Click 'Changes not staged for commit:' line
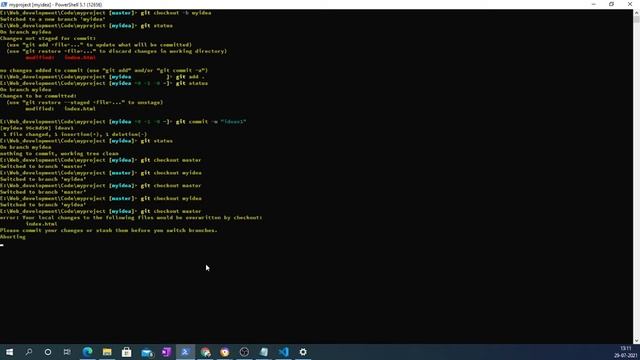This screenshot has height=360, width=640. (x=48, y=38)
